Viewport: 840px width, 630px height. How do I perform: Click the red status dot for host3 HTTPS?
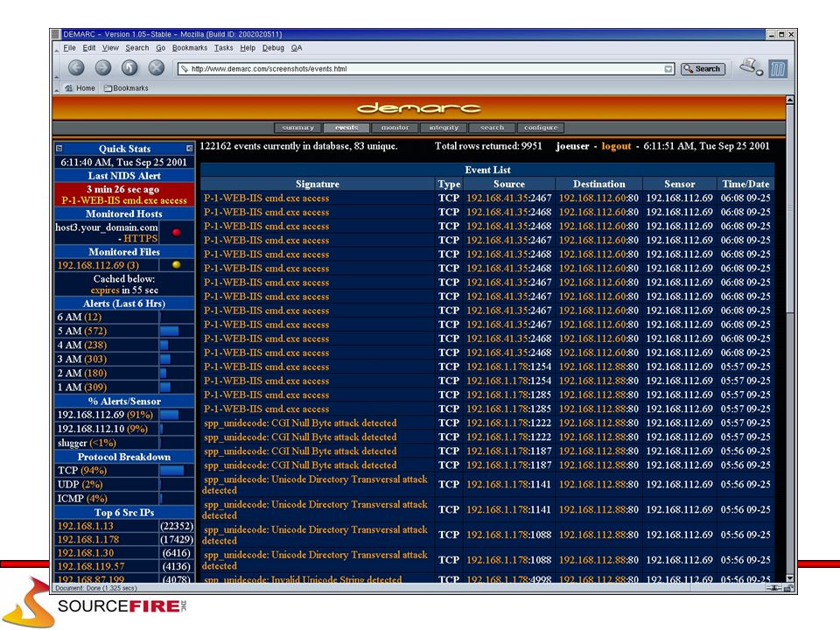(176, 232)
